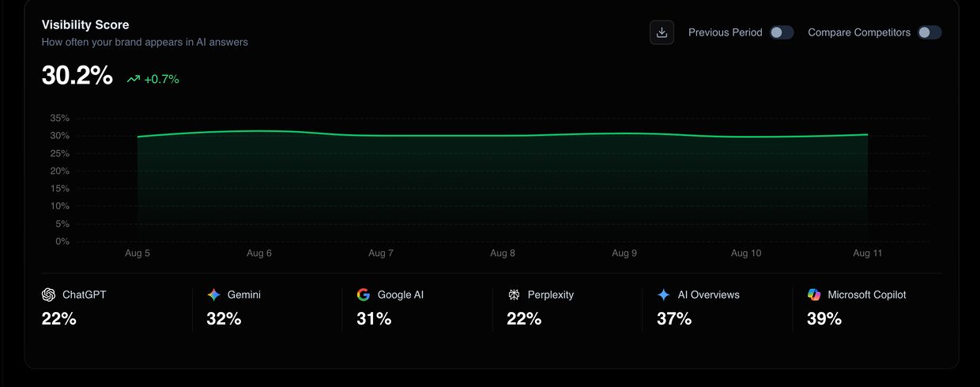Click the 37% AI Overviews value
Viewport: 980px width, 387px height.
tap(674, 319)
